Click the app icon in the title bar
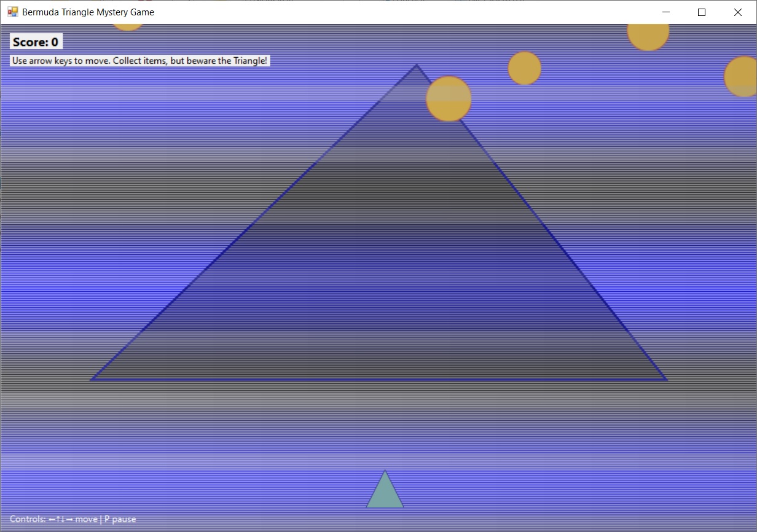 click(x=12, y=12)
